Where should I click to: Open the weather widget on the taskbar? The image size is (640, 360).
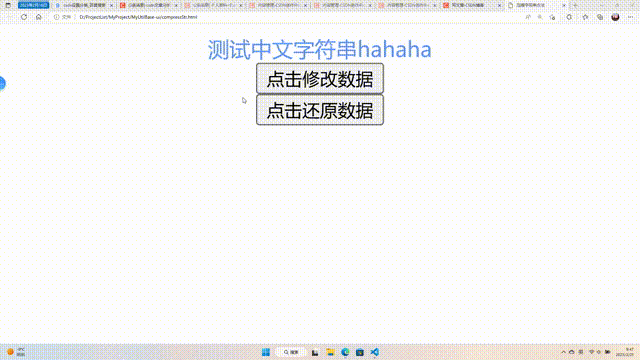tap(16, 352)
